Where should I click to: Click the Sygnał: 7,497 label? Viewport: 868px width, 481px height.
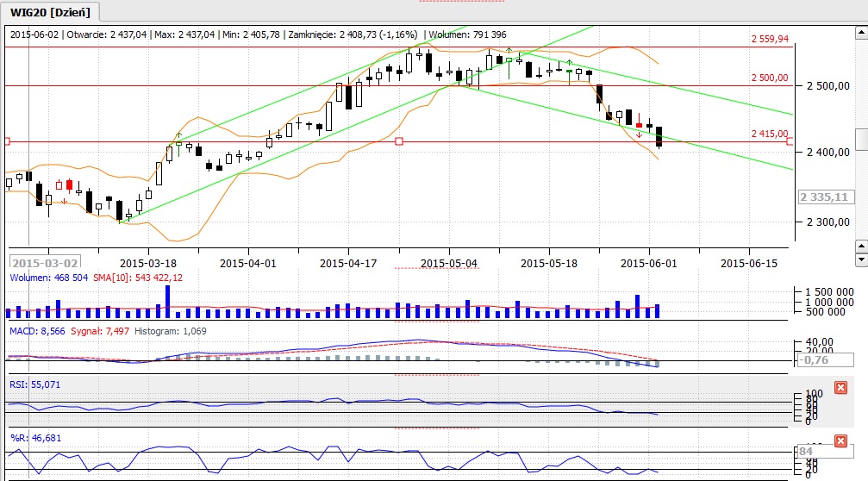[100, 331]
